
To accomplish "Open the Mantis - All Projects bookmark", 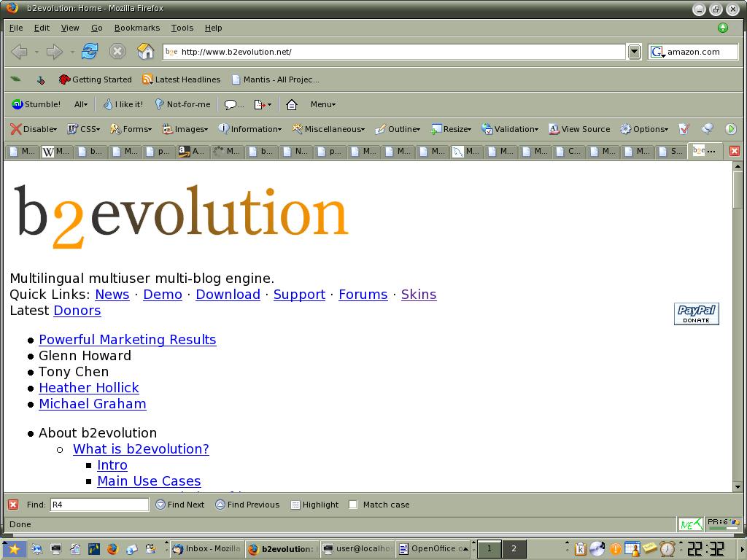I will coord(275,79).
